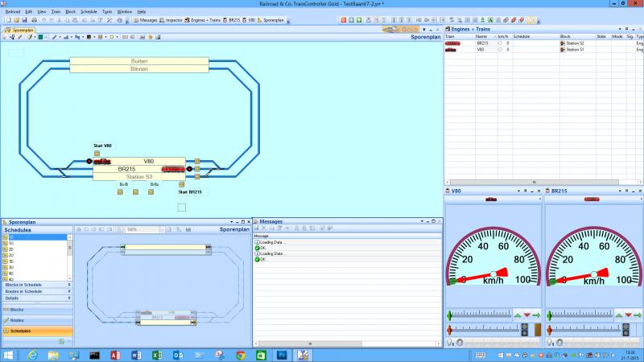Expand Blocks in Schedule section
This screenshot has height=362, width=644.
(69, 285)
